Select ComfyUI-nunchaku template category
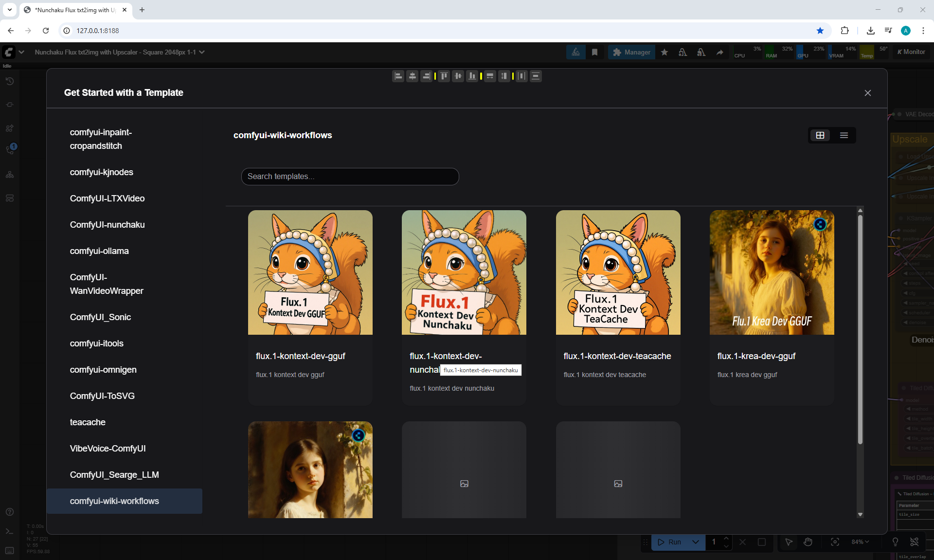Image resolution: width=934 pixels, height=560 pixels. (x=108, y=225)
